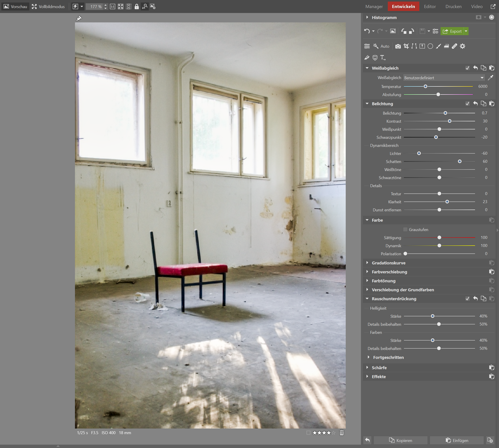Select the radial filter circle tool
Viewport: 499px width, 448px height.
pos(430,46)
